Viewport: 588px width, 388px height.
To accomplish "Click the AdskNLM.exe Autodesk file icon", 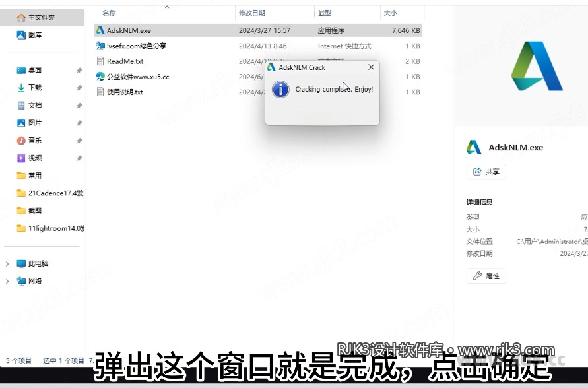I will click(x=100, y=30).
